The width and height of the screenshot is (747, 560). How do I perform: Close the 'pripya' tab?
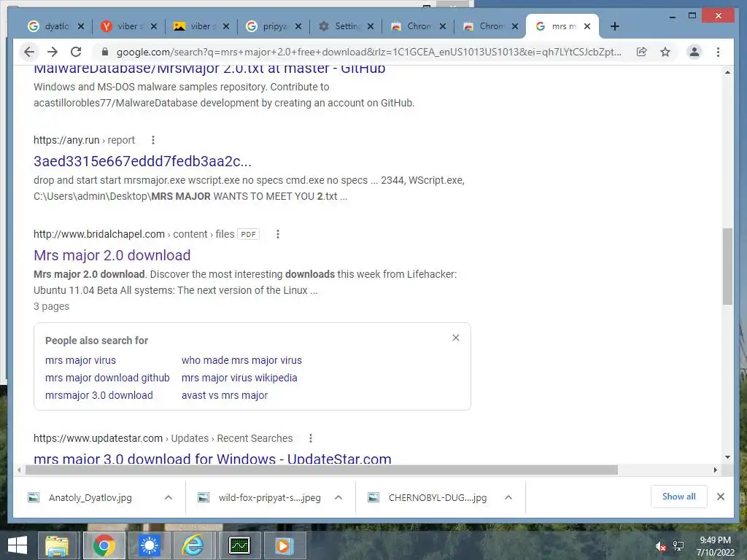point(298,26)
